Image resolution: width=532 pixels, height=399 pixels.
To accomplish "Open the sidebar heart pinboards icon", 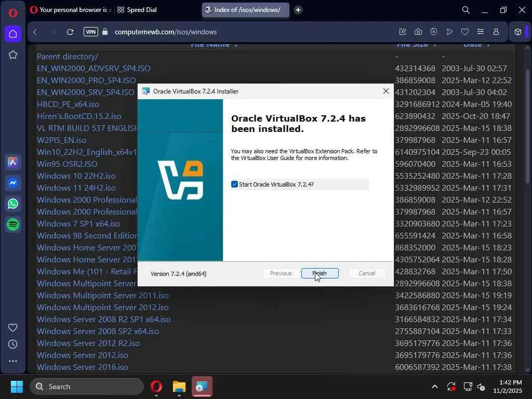I will pyautogui.click(x=13, y=327).
